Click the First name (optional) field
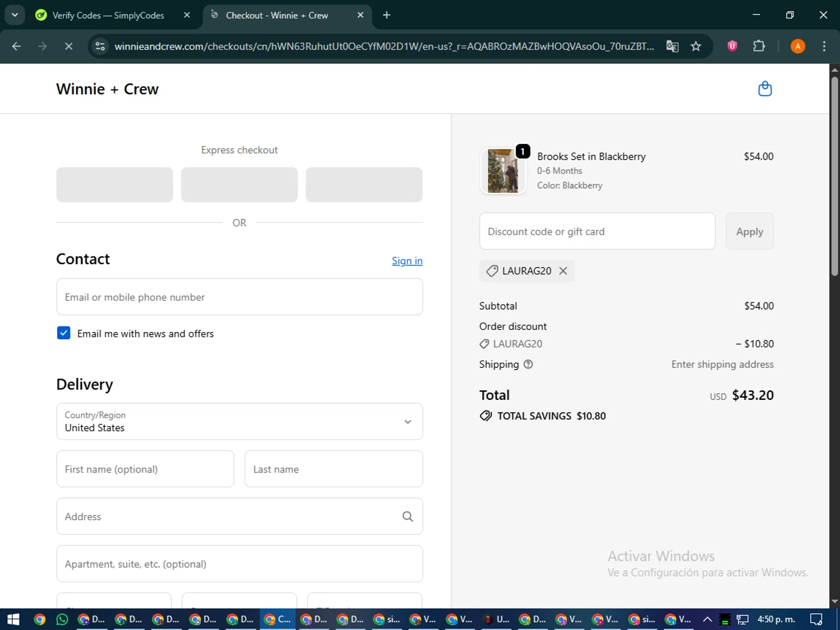Screen dimensions: 840x630 [145, 469]
